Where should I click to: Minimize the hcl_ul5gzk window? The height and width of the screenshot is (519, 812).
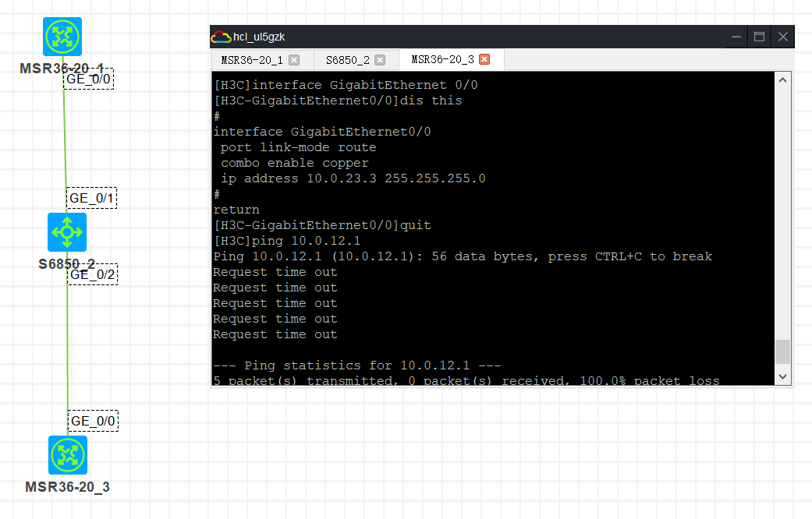point(736,37)
